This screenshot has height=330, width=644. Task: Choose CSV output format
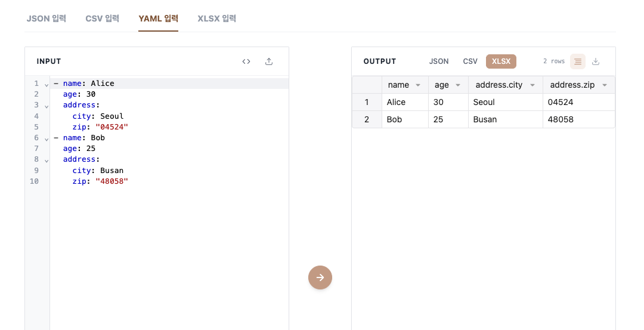click(470, 61)
